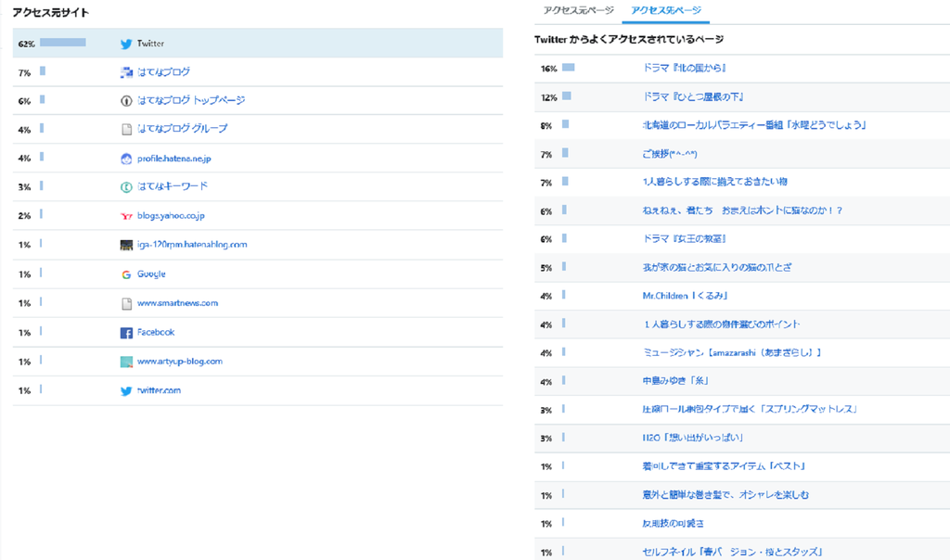Viewport: 950px width, 560px height.
Task: Click the Twitter からよくアクセスされているページ heading
Action: [629, 39]
